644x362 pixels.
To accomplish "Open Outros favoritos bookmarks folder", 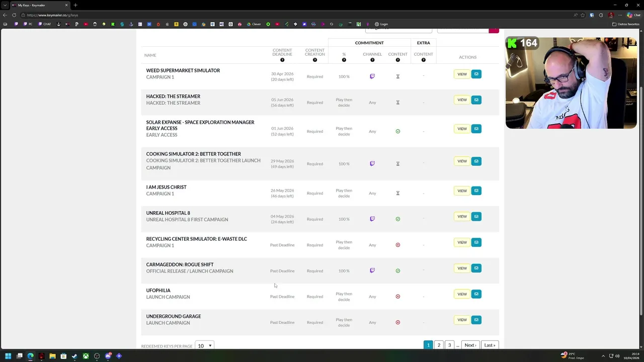I will 626,24.
